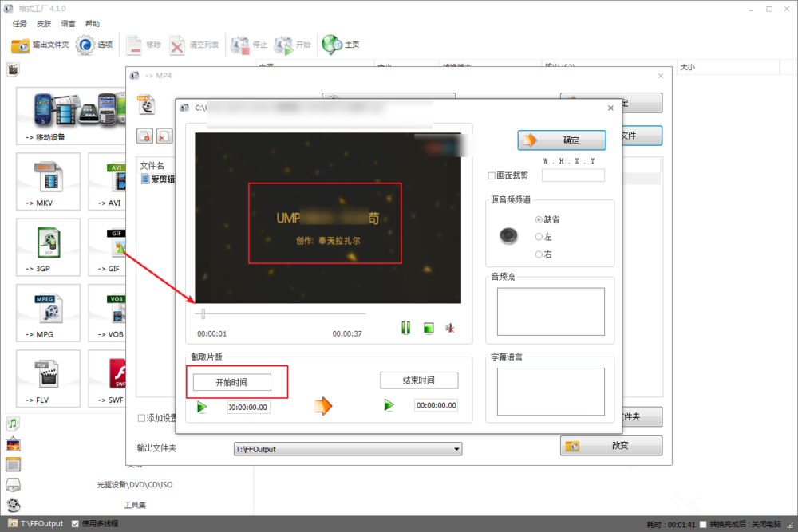Screen dimensions: 798x532
Task: Open 选项 settings in the toolbar
Action: [95, 45]
